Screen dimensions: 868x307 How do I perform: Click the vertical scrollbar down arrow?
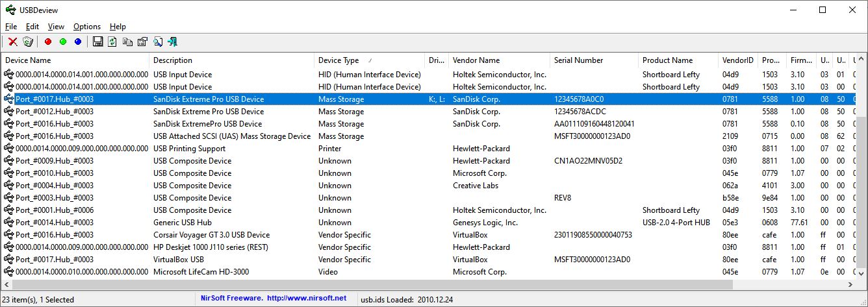click(x=862, y=275)
